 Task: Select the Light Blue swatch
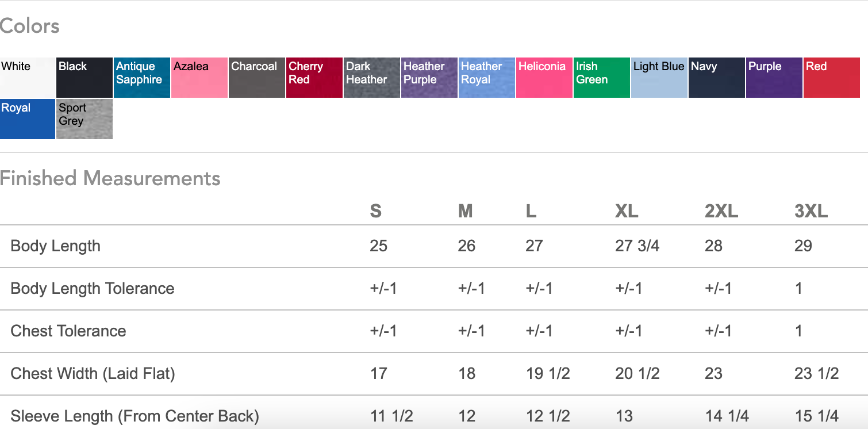(659, 78)
